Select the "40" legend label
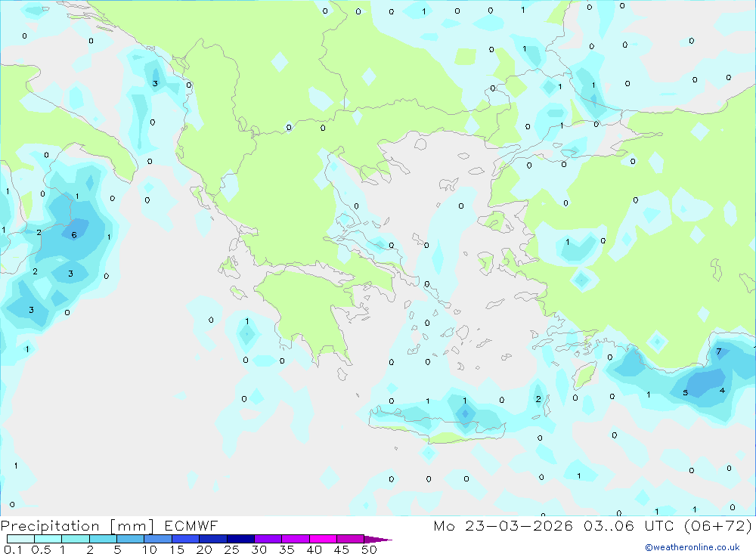This screenshot has height=554, width=756. pyautogui.click(x=314, y=549)
